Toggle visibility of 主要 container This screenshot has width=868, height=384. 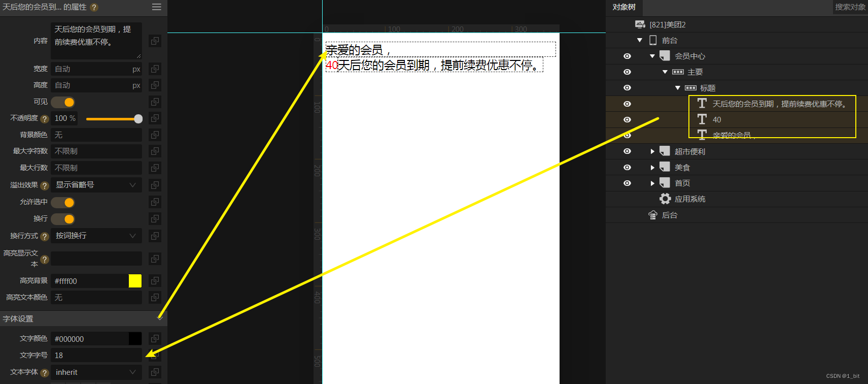627,72
